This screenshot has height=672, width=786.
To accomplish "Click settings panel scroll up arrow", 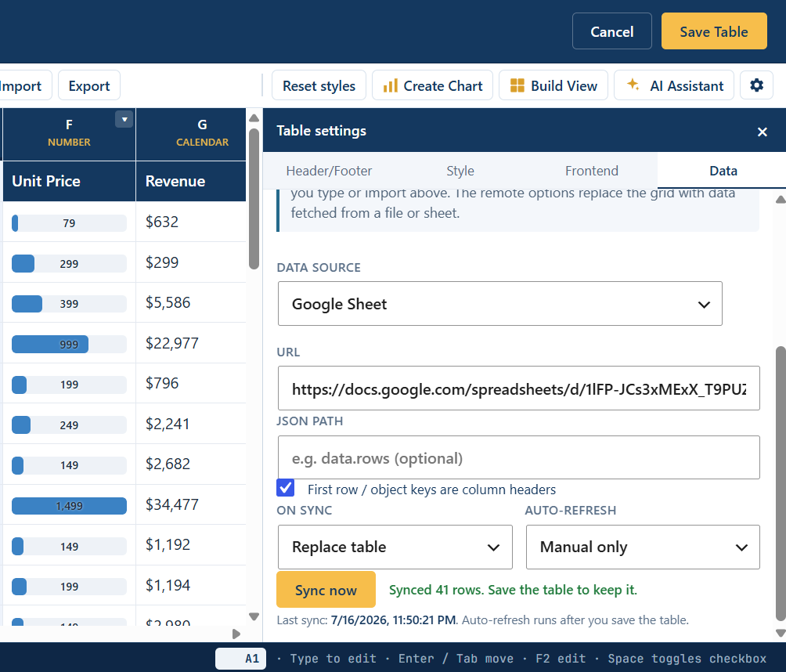I will pos(781,200).
